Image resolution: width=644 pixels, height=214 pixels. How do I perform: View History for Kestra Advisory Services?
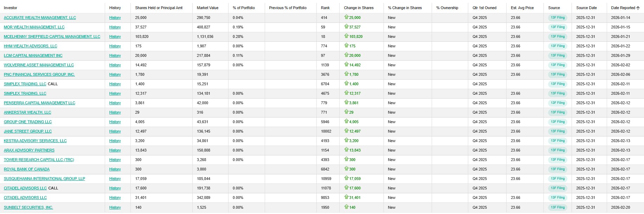point(115,141)
